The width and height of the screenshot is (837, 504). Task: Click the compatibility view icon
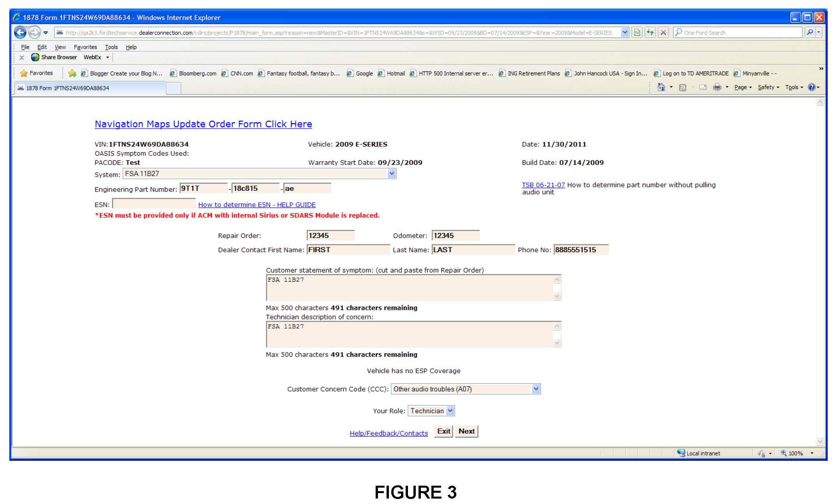pos(637,33)
